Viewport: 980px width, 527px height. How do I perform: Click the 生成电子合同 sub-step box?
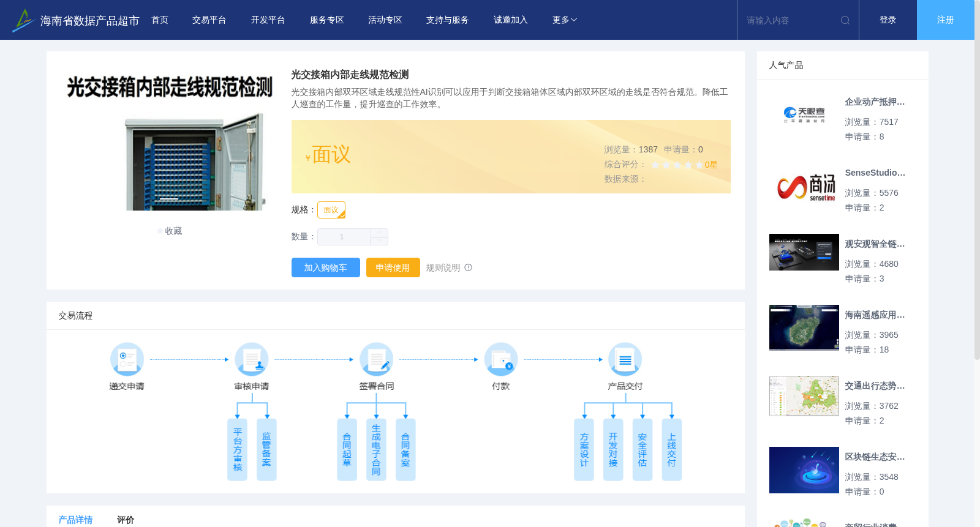pyautogui.click(x=376, y=450)
